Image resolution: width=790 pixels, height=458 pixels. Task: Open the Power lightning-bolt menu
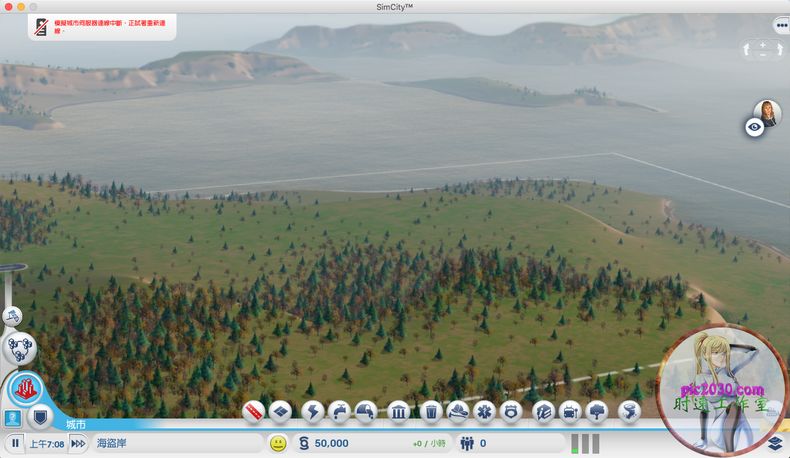313,412
